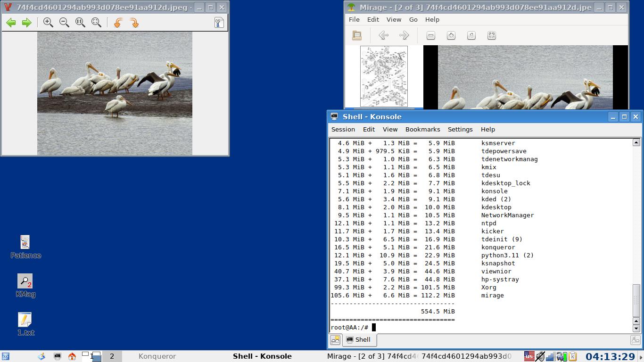This screenshot has width=644, height=362.
Task: Zoom out using Viewnior magnifier minus
Action: (x=64, y=23)
